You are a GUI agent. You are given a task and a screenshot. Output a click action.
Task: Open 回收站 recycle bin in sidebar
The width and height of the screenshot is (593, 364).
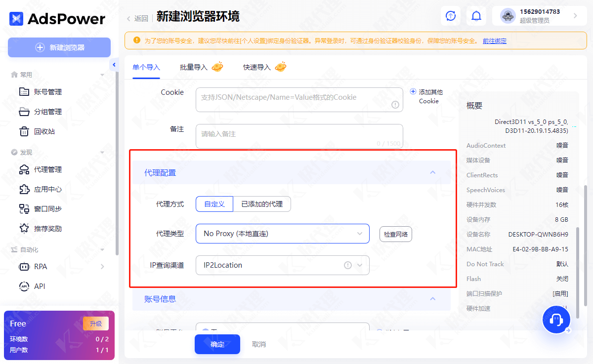tap(44, 131)
